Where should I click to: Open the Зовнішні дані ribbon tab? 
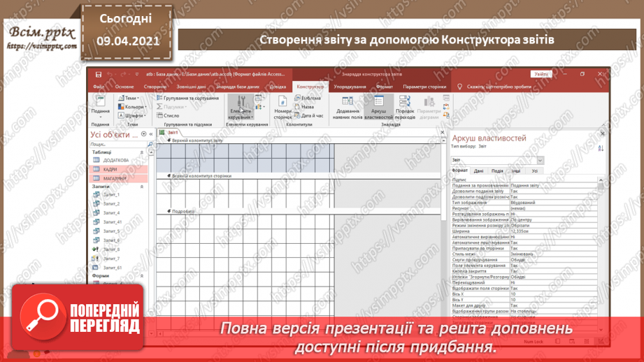tap(191, 87)
